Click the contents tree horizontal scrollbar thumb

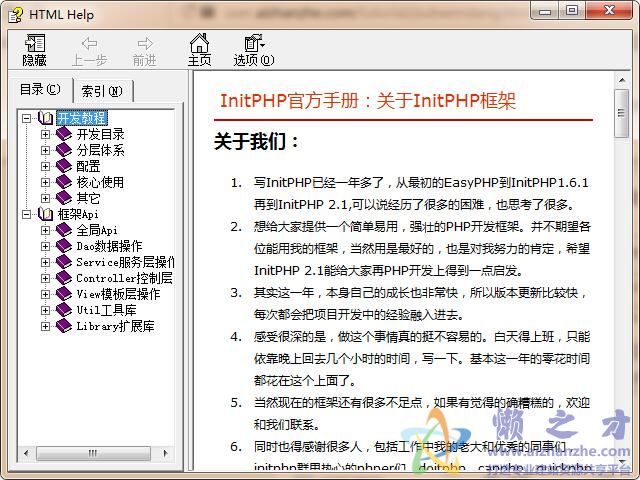click(x=93, y=453)
